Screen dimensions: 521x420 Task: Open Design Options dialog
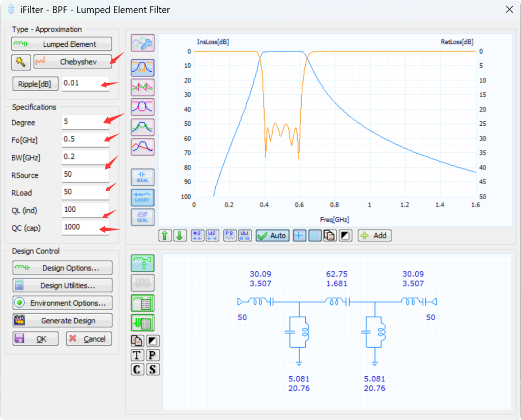63,268
